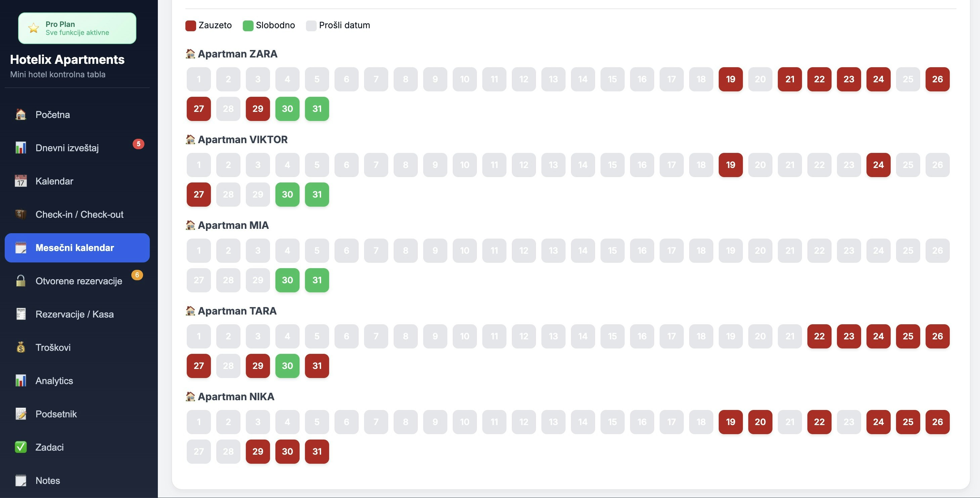Click the Troškovi money bag icon
The width and height of the screenshot is (980, 498).
[x=21, y=347]
